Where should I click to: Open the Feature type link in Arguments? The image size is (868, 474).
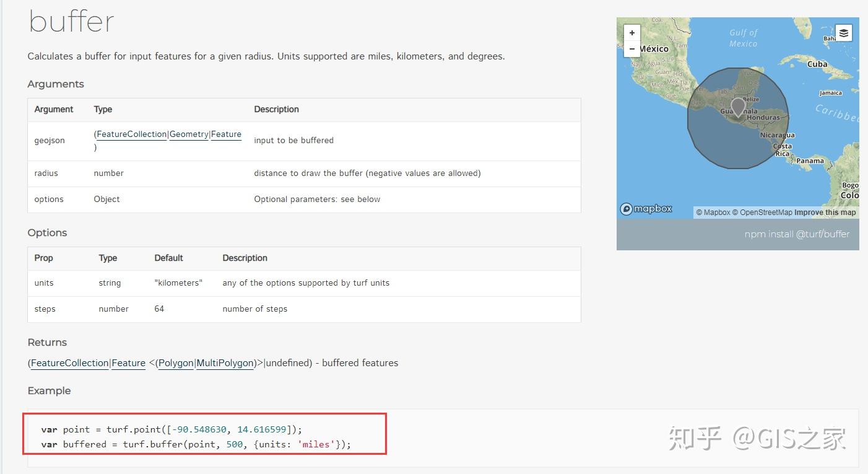tap(226, 134)
